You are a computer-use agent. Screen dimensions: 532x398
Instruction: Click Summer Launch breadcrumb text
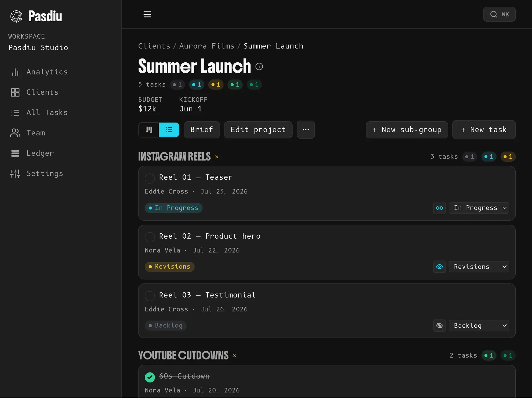coord(273,46)
